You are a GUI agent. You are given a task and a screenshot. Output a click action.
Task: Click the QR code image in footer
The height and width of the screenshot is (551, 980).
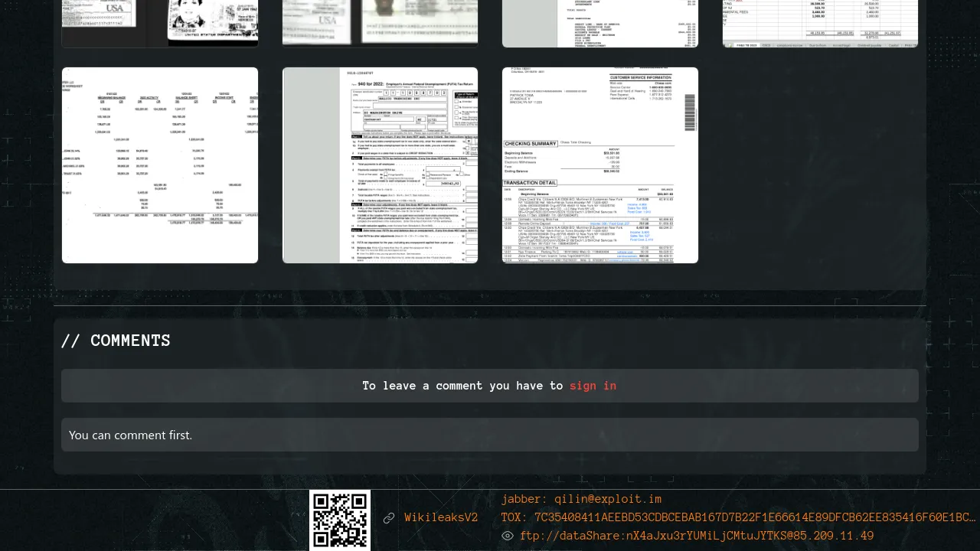pos(340,520)
